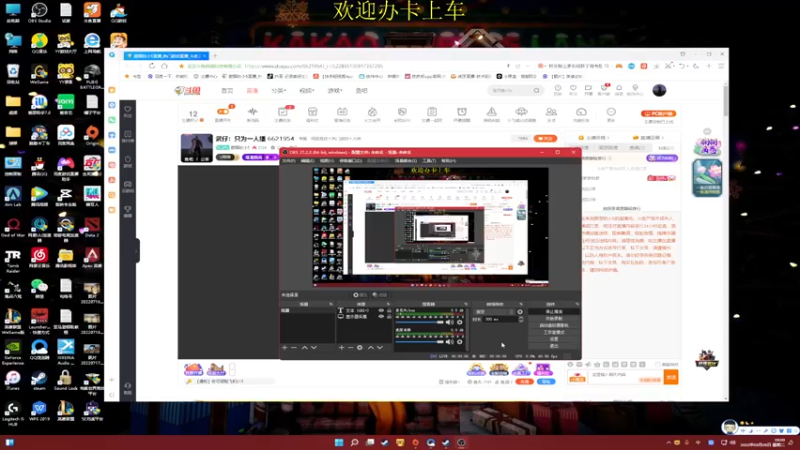Open source properties via the sources gear icon

pyautogui.click(x=360, y=347)
